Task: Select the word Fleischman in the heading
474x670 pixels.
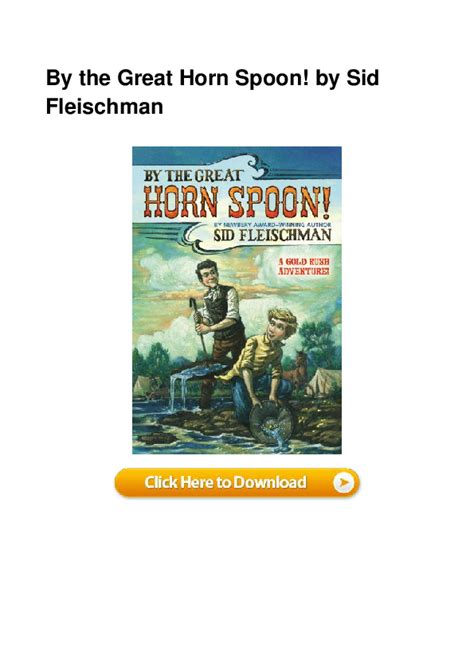Action: [x=104, y=106]
